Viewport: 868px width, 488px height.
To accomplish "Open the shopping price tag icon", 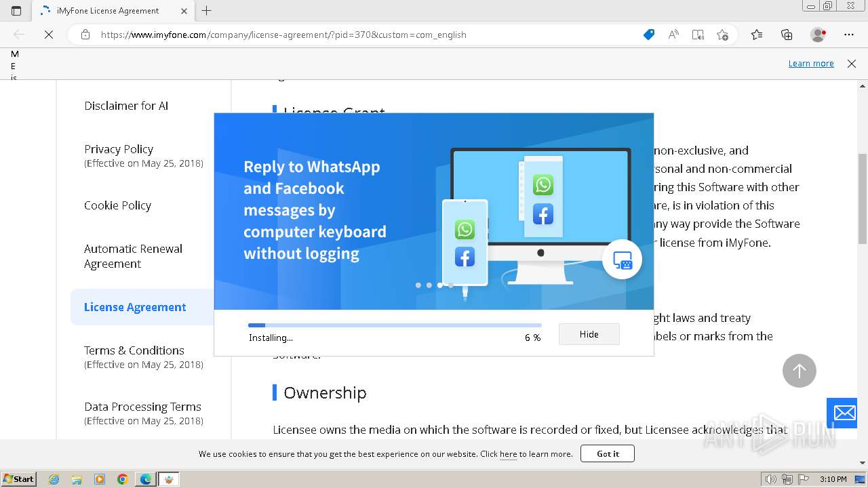I will click(649, 35).
